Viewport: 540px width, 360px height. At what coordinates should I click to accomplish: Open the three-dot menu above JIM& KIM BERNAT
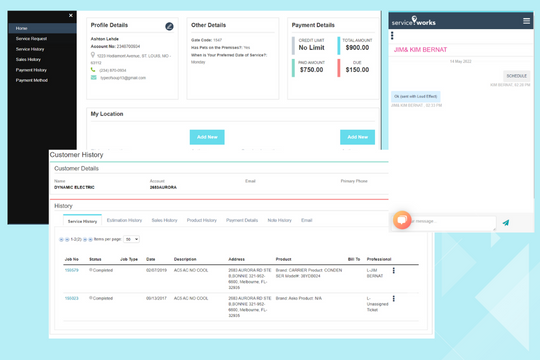(392, 35)
